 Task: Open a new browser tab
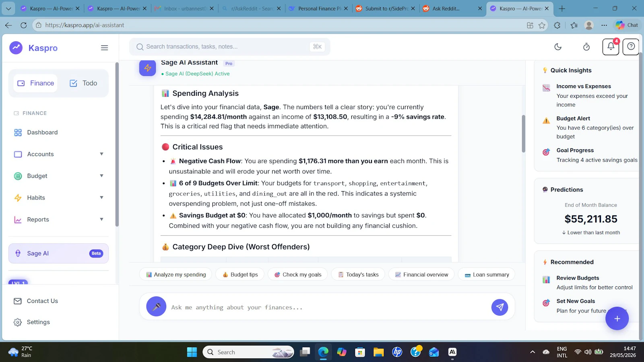click(x=562, y=8)
